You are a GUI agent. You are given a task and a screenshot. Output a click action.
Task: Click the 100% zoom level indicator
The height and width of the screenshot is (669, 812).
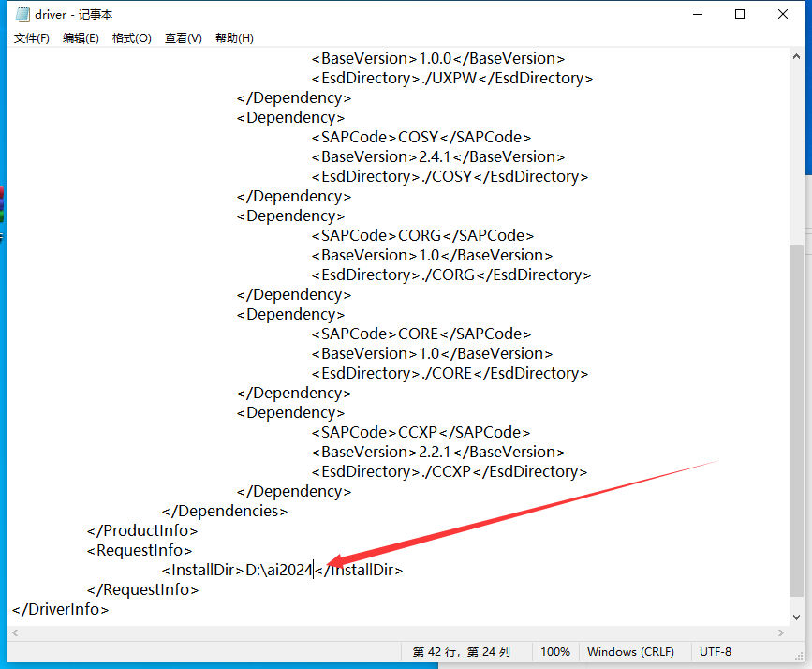tap(555, 651)
